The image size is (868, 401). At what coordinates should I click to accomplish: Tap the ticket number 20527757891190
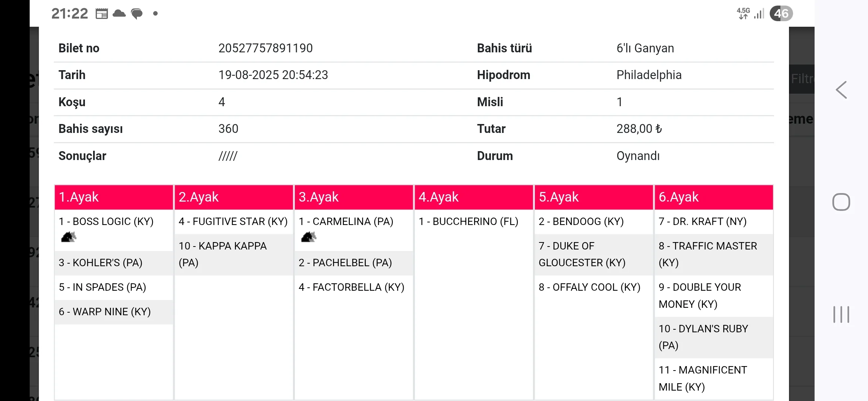click(x=266, y=48)
